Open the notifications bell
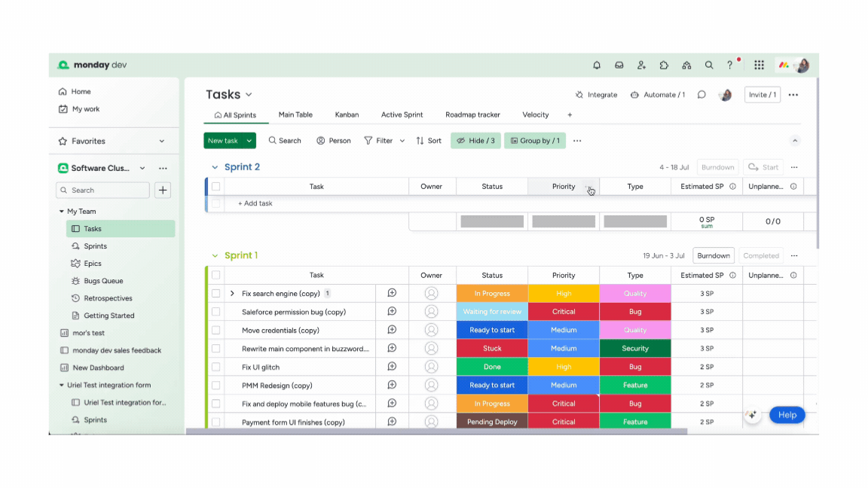Screen dimensions: 868x488 tap(597, 66)
